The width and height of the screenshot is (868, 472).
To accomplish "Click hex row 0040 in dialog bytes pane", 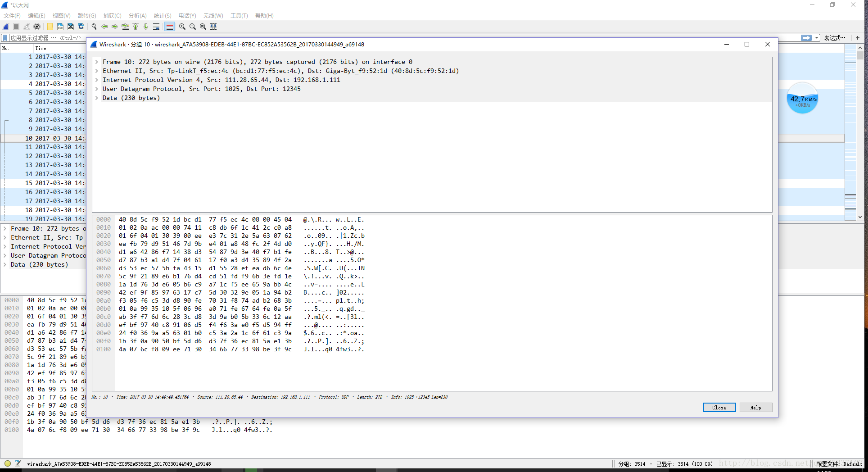I will (x=230, y=252).
